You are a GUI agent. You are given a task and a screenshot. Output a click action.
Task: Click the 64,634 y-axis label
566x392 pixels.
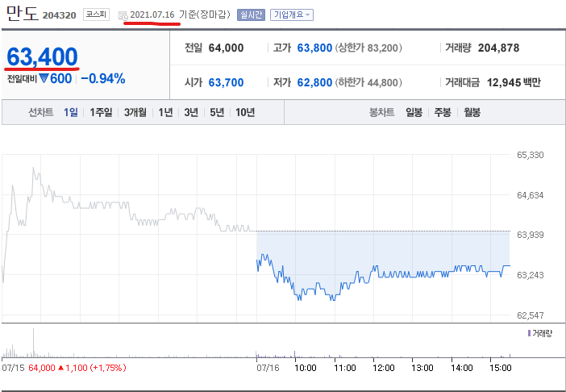[531, 195]
